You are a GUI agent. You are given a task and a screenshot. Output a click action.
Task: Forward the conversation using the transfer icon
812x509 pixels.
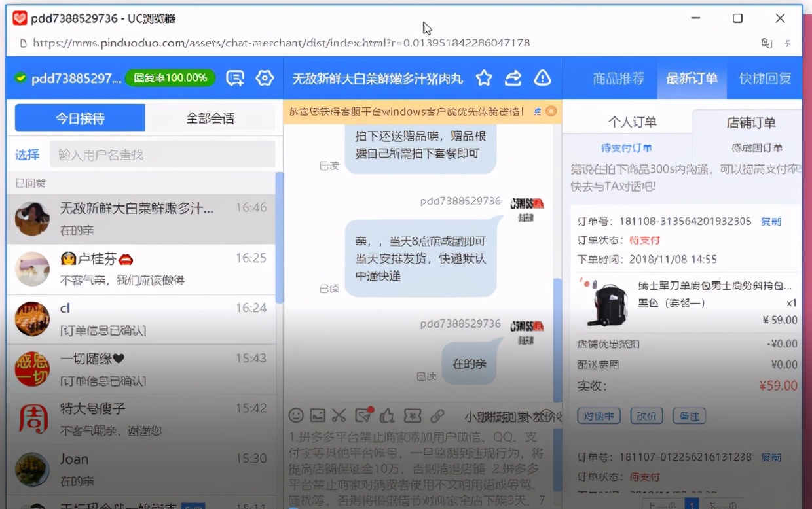[513, 78]
